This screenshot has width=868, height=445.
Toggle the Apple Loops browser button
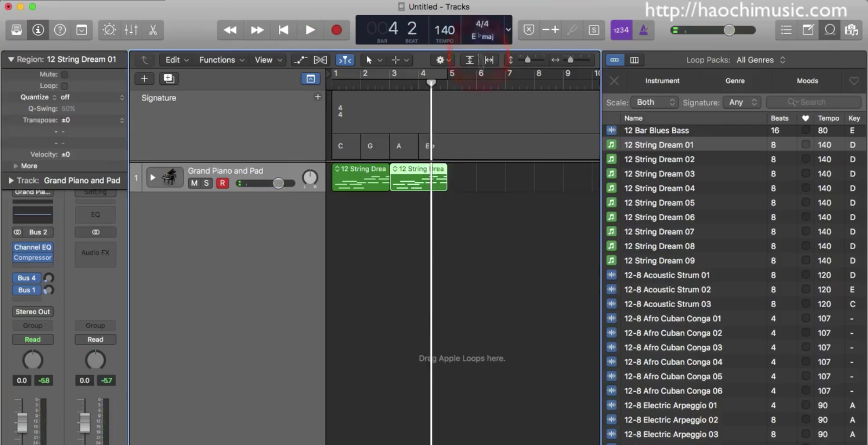coord(829,30)
